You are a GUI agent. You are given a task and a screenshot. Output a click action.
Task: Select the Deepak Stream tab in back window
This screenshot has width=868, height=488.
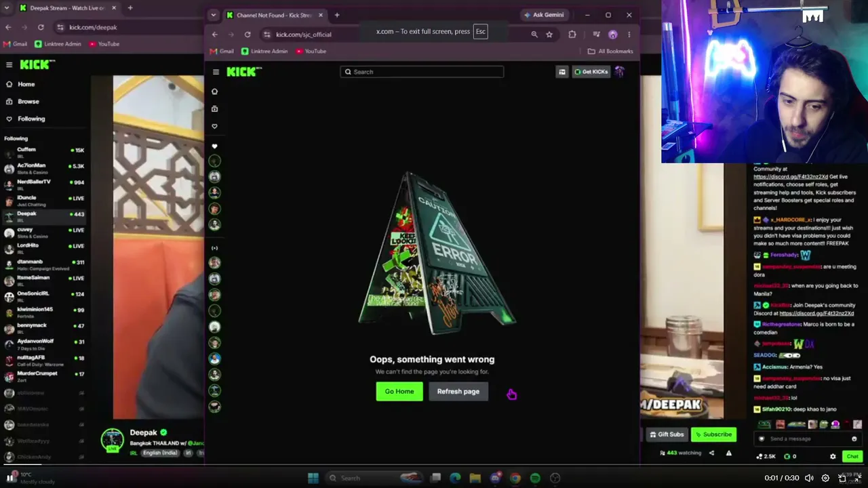click(x=68, y=8)
